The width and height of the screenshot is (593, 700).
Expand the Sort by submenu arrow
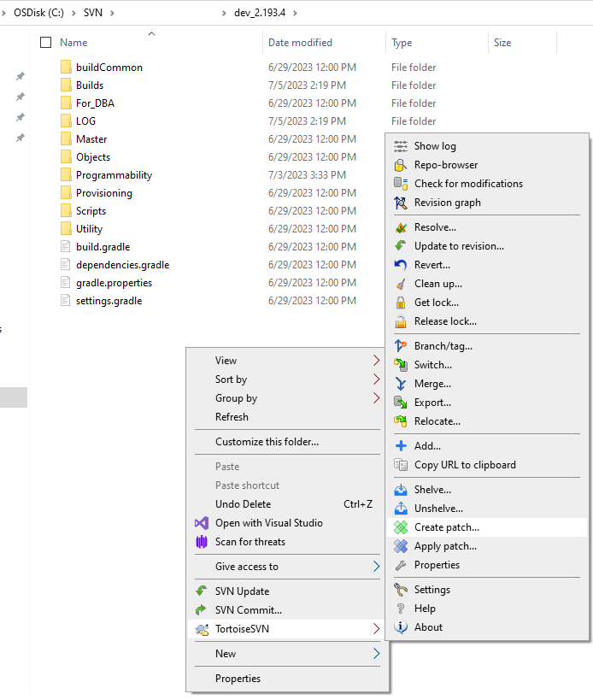[x=377, y=379]
